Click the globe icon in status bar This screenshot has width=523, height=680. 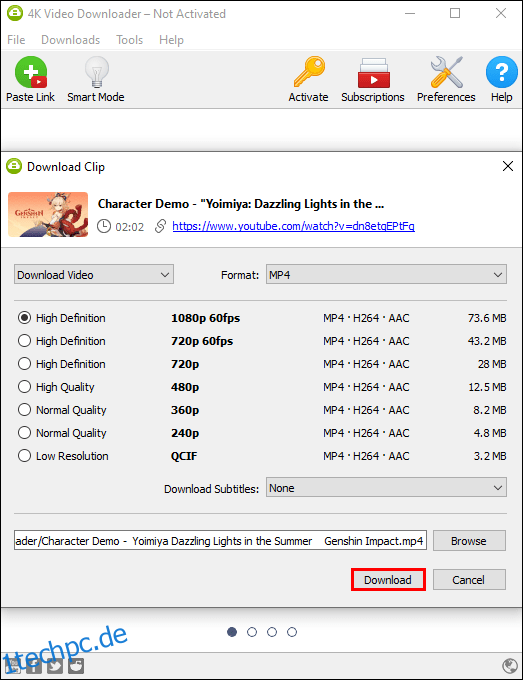tap(510, 665)
